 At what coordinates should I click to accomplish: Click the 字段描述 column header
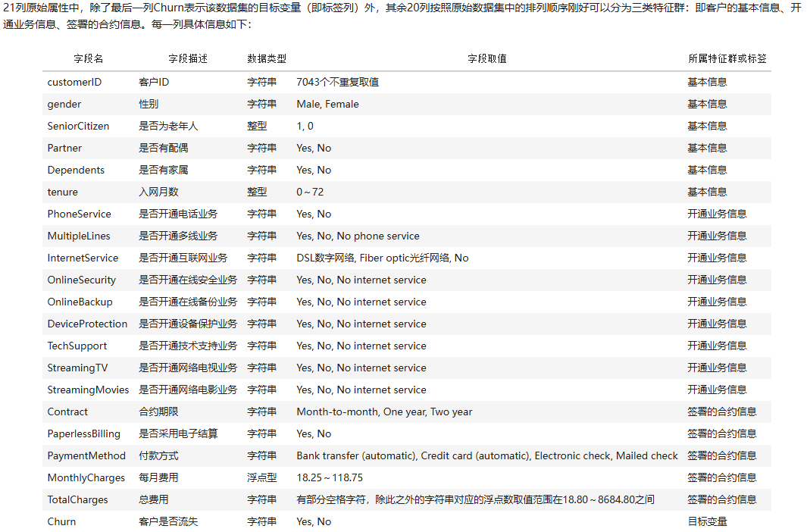click(x=188, y=58)
